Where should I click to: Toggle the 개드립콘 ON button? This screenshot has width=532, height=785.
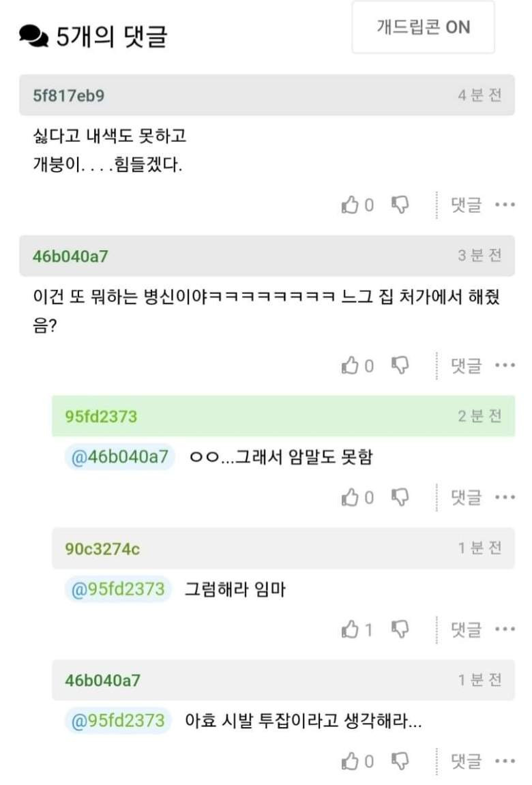tap(423, 27)
